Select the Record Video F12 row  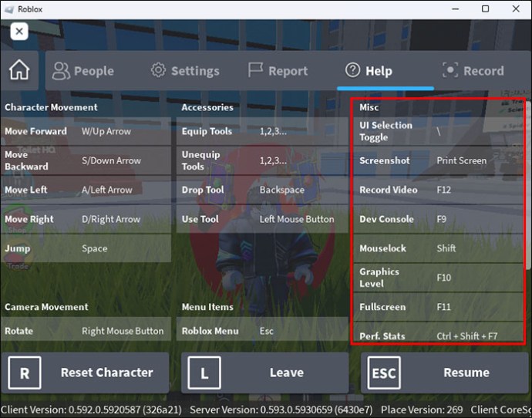pyautogui.click(x=438, y=190)
